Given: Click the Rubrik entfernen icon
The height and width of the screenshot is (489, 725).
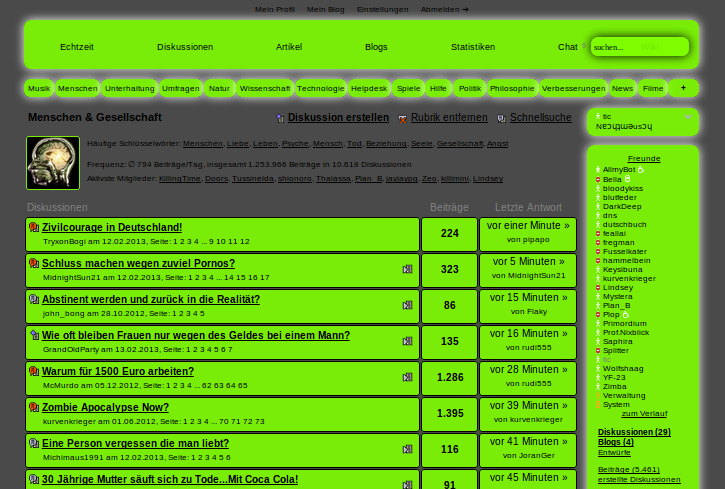Looking at the screenshot, I should click(x=403, y=118).
